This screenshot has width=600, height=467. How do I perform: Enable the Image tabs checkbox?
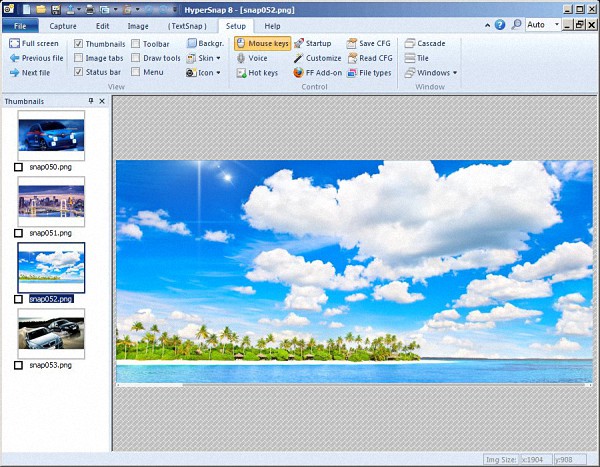(79, 58)
